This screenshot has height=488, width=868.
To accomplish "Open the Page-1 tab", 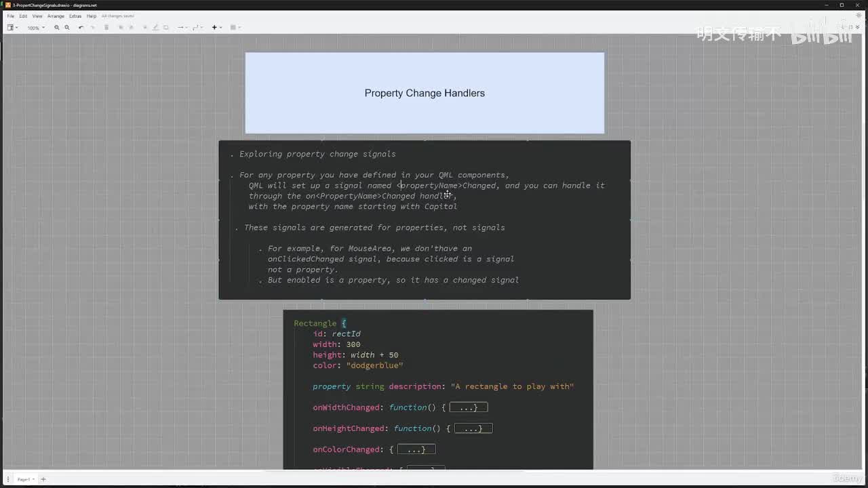I will click(x=24, y=479).
